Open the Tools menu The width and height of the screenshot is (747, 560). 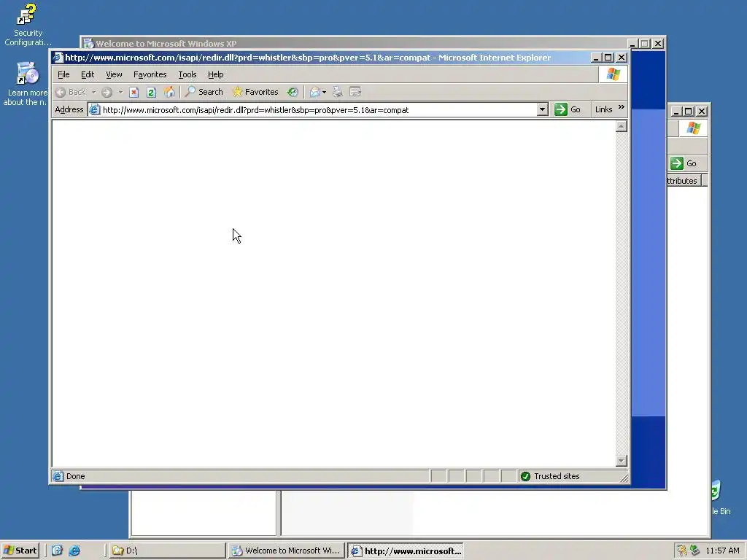[187, 74]
